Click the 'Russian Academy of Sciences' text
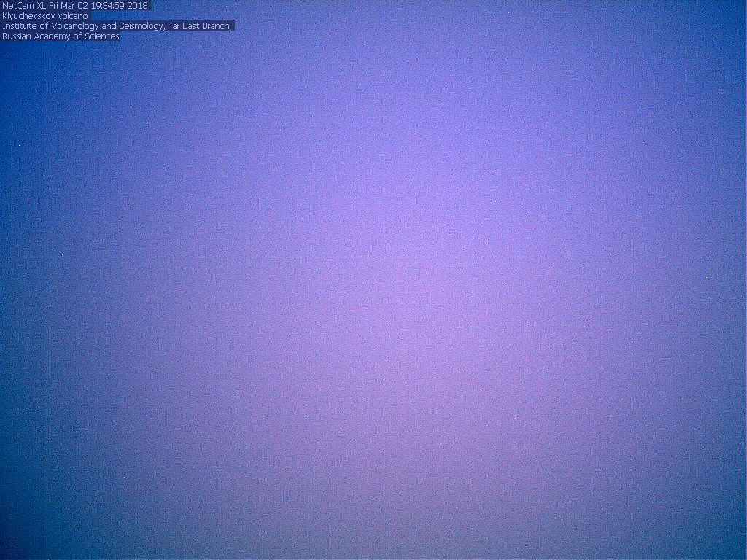Screen dimensions: 747x560 [x=61, y=36]
